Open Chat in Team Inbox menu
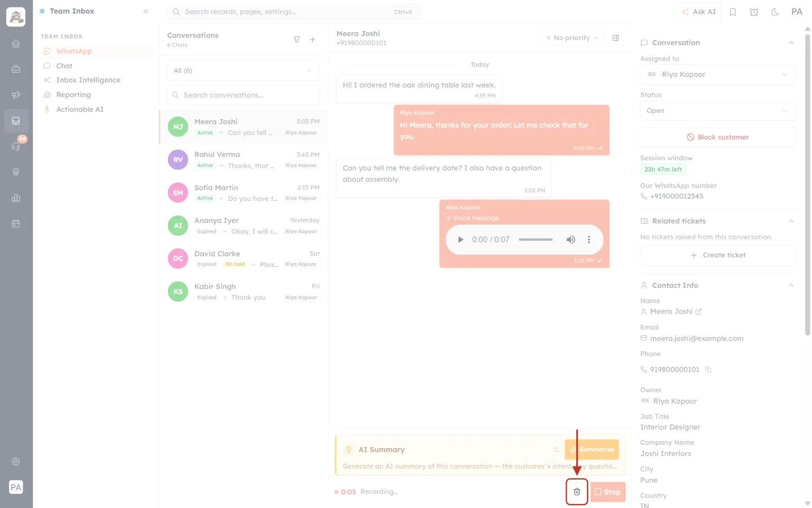The width and height of the screenshot is (812, 508). [96, 65]
